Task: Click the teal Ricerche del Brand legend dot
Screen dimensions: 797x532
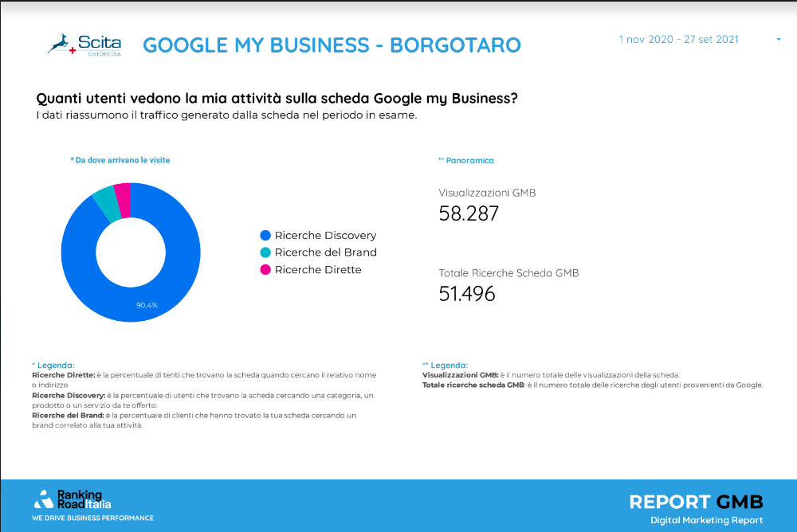Action: (x=265, y=252)
